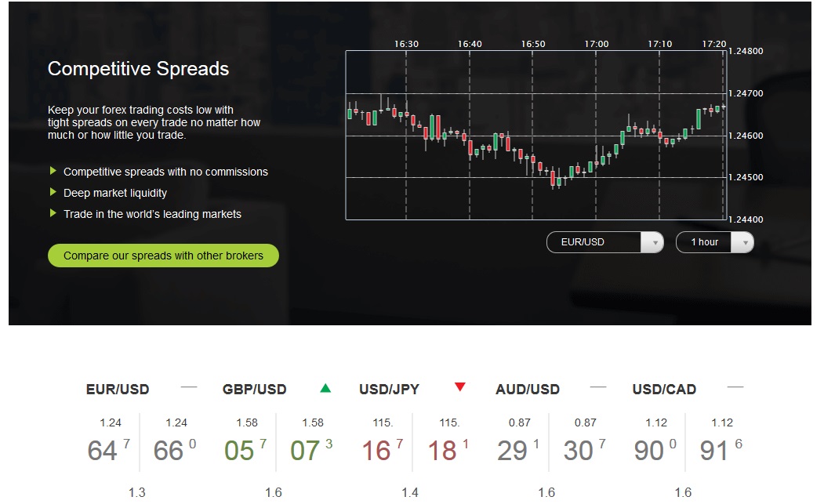Click the green bullet arrow beside Deep market liquidity
This screenshot has width=824, height=504.
53,192
